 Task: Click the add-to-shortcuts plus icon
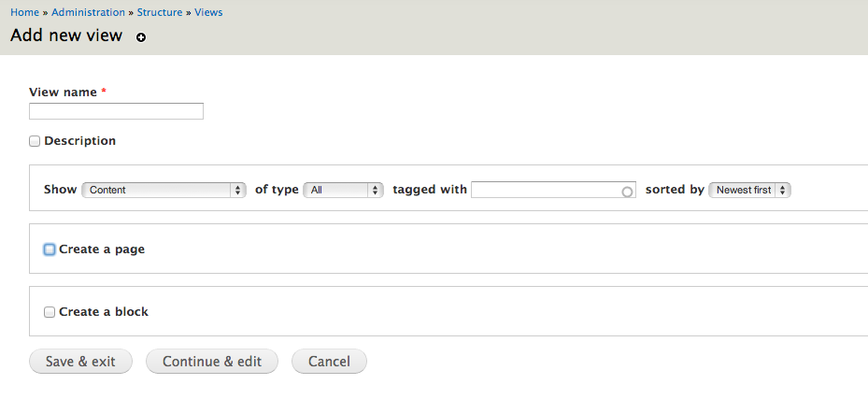(x=141, y=37)
